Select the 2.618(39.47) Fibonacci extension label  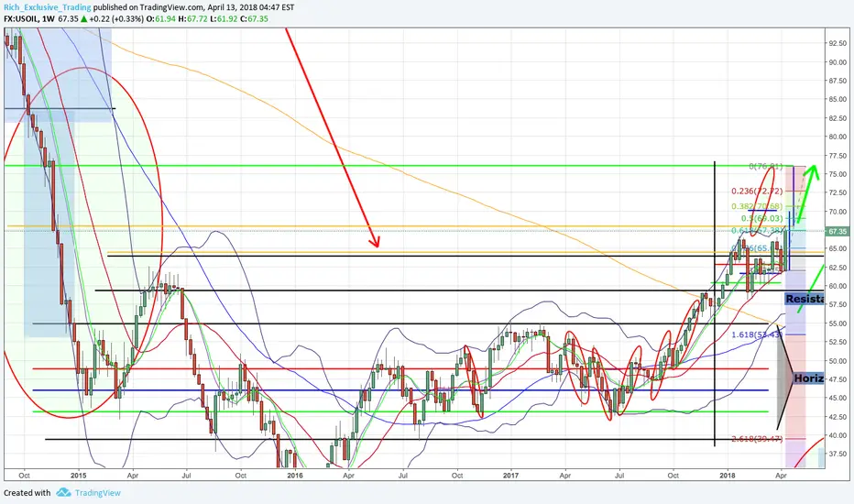click(x=757, y=439)
